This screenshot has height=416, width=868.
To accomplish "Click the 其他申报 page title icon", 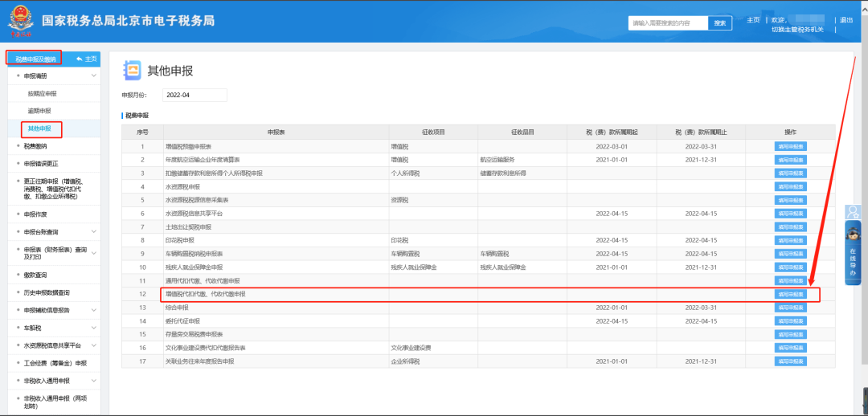I will click(x=131, y=71).
